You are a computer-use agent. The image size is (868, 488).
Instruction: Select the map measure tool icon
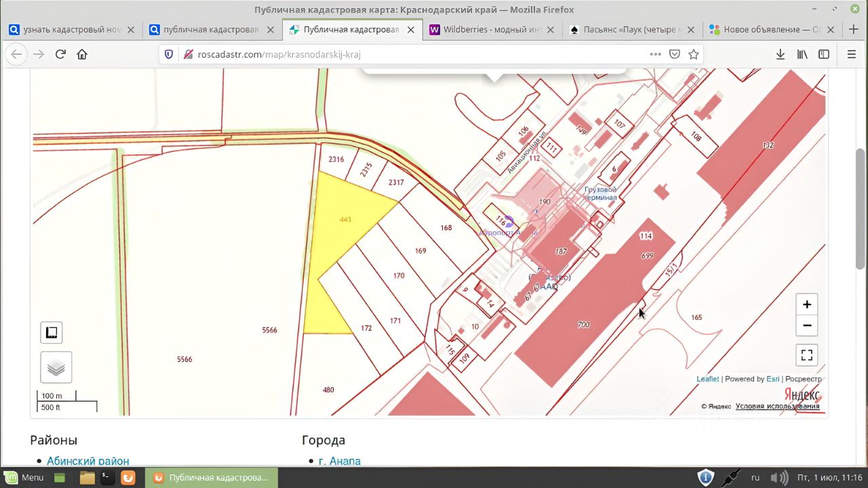(52, 332)
